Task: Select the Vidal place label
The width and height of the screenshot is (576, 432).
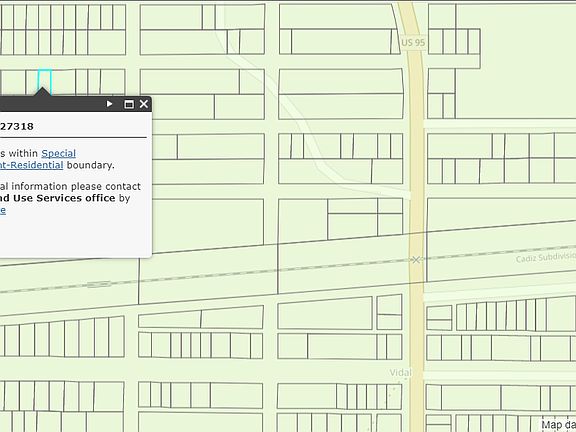Action: tap(400, 372)
